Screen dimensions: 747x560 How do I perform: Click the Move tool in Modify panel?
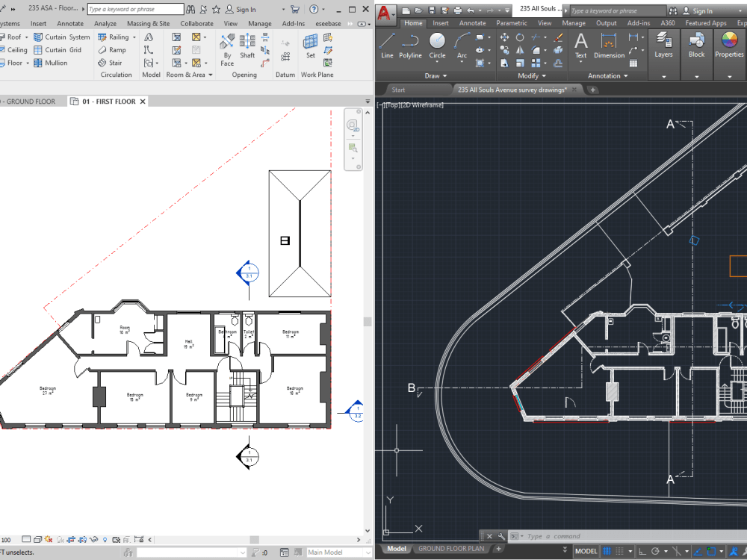504,37
